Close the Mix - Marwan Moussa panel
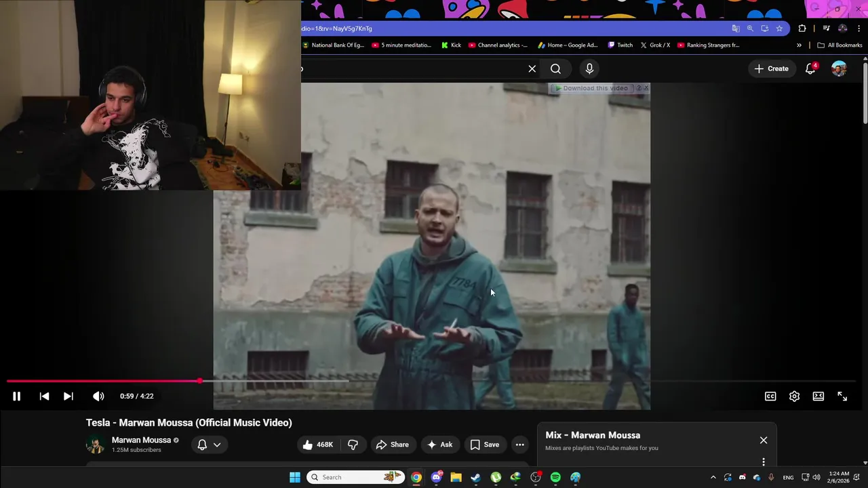The image size is (868, 488). pyautogui.click(x=764, y=440)
